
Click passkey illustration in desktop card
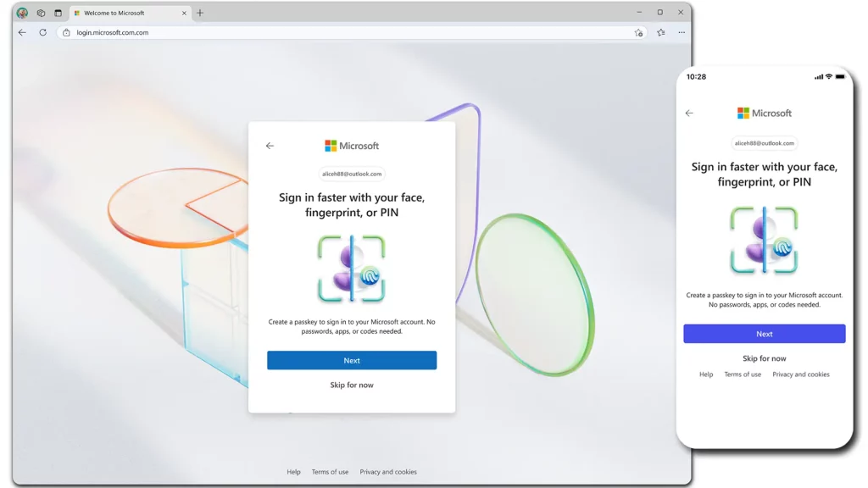(352, 269)
